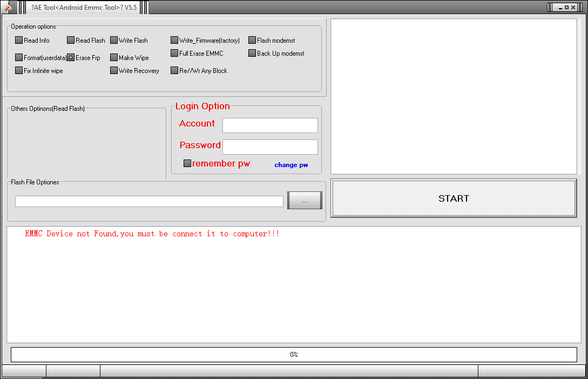Enable the Read Info operation
The height and width of the screenshot is (379, 588).
coord(18,39)
